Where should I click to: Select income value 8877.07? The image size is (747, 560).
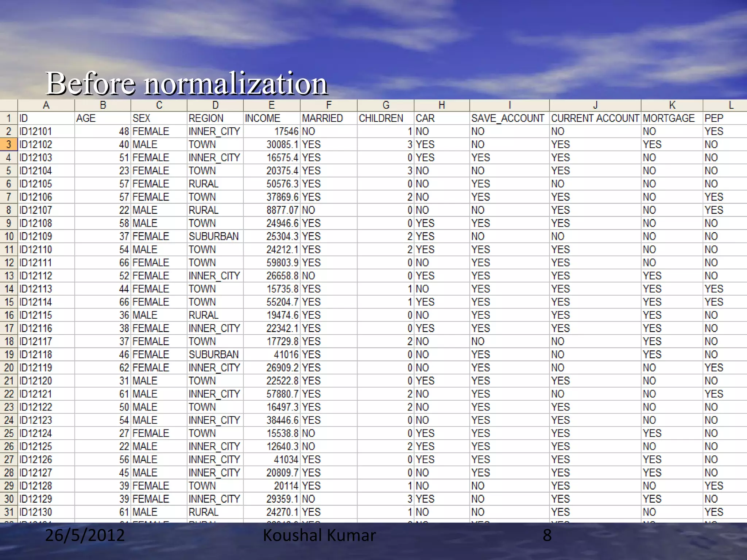click(272, 210)
